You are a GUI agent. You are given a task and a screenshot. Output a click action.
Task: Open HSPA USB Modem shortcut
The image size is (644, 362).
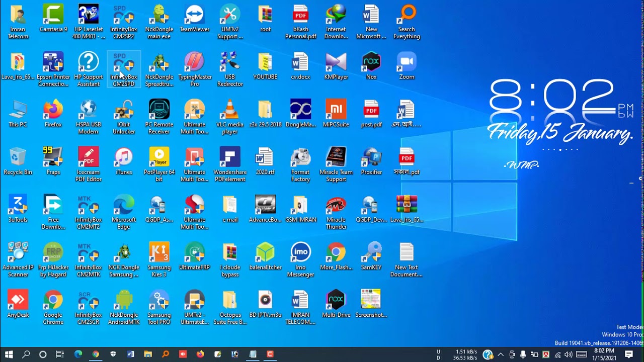click(x=89, y=117)
